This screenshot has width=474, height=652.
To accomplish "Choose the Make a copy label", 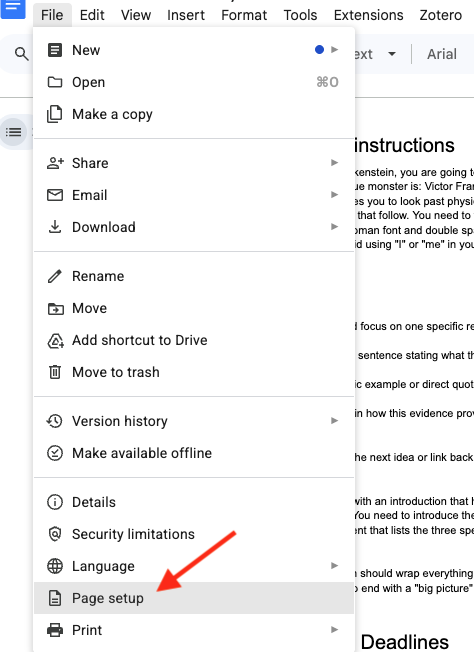I will click(112, 114).
